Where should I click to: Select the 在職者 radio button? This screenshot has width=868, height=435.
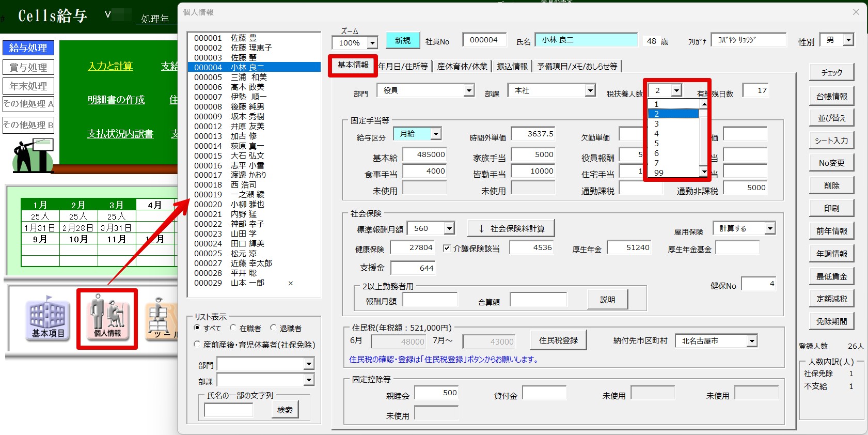click(233, 328)
